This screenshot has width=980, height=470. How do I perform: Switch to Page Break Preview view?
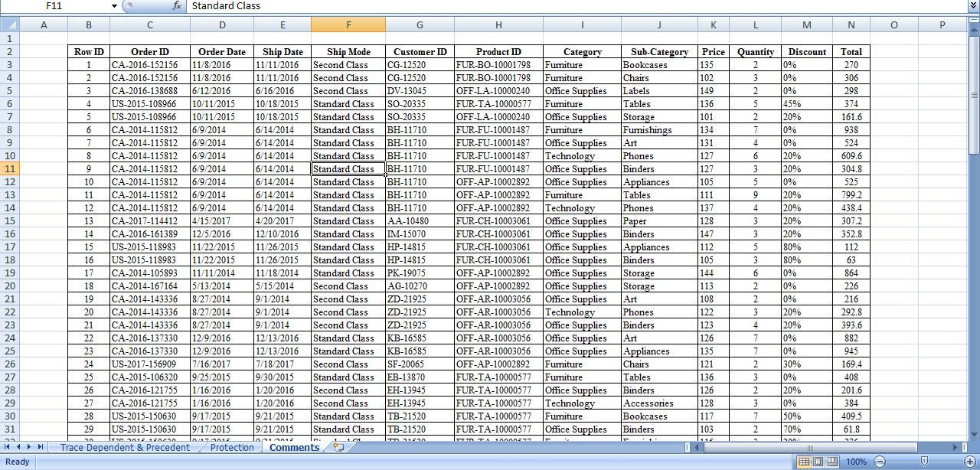tap(831, 462)
